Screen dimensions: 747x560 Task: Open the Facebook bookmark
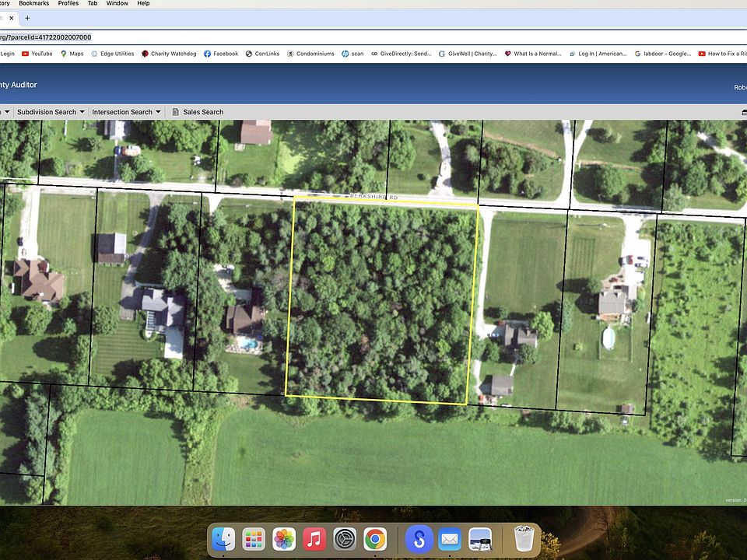(220, 54)
